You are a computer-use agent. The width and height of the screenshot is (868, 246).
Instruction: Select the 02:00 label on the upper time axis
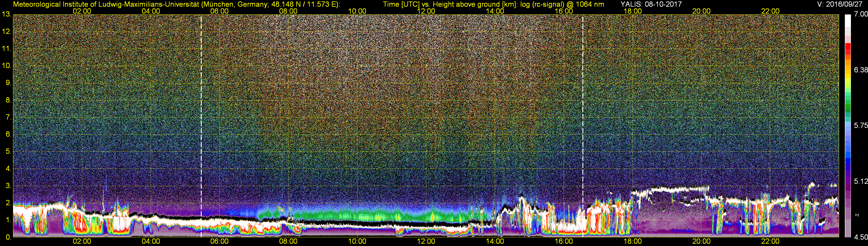click(x=82, y=11)
